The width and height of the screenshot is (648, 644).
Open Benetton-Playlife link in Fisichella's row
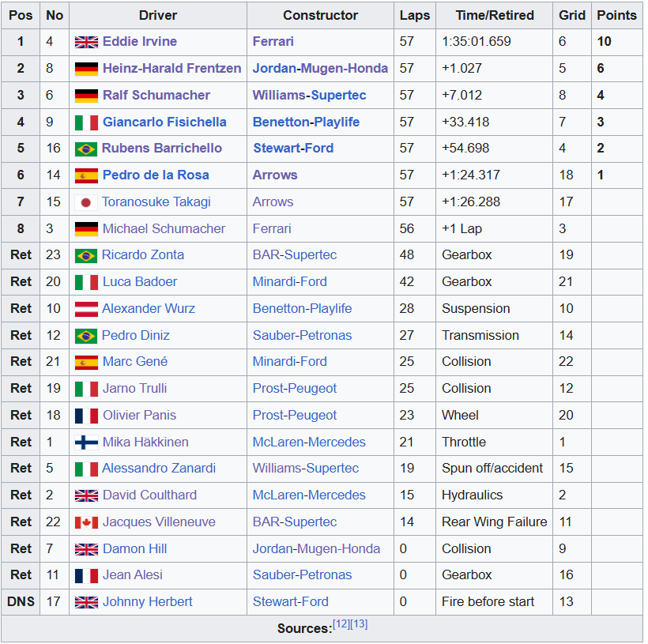tap(307, 122)
